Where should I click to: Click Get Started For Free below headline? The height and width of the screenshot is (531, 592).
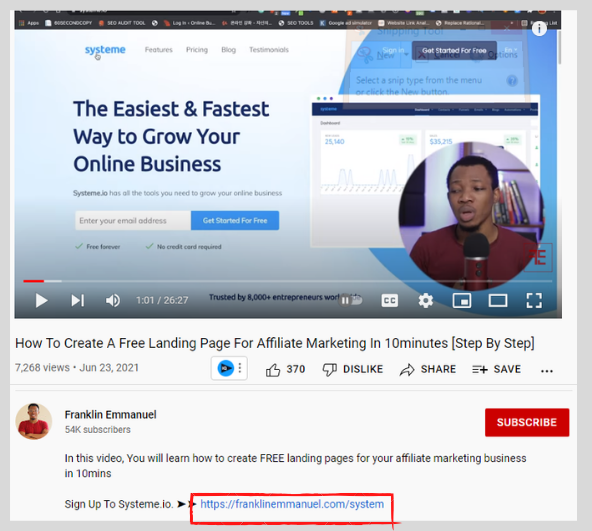click(235, 221)
